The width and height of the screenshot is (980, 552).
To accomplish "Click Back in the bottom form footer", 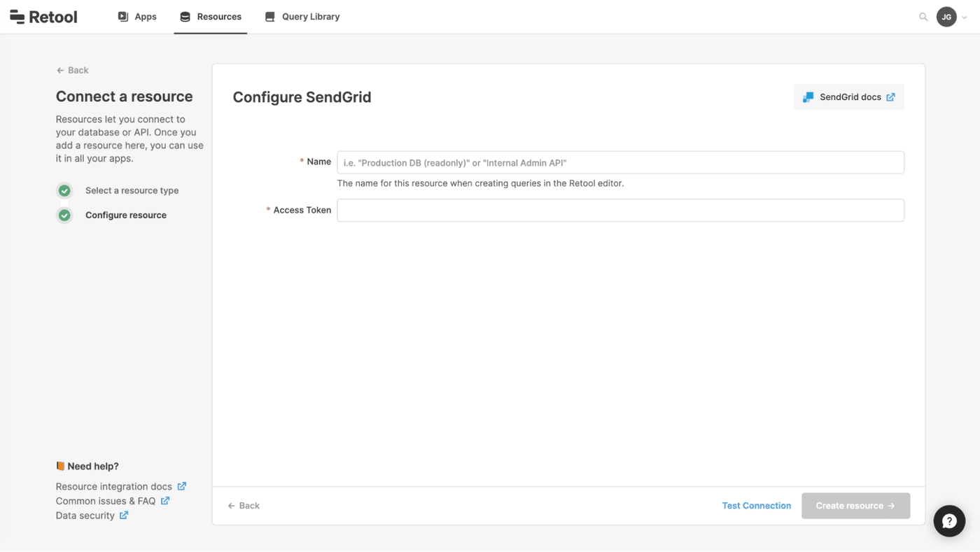I will [244, 506].
